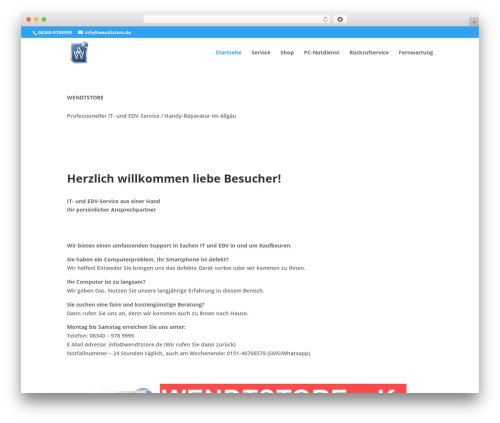Click the WENDTSTORE title text

point(85,98)
